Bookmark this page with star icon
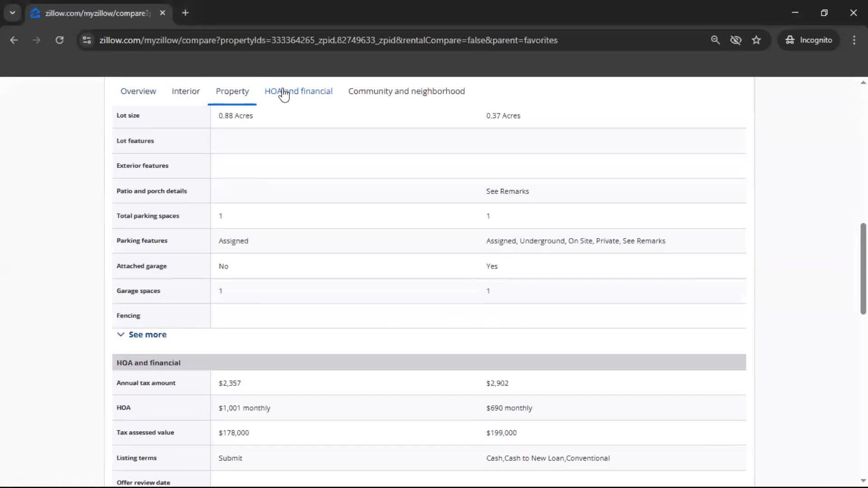The width and height of the screenshot is (868, 488). 756,40
